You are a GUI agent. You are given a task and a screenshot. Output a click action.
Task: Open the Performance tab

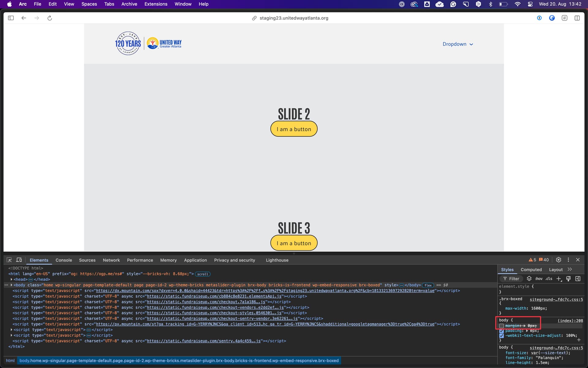click(140, 260)
